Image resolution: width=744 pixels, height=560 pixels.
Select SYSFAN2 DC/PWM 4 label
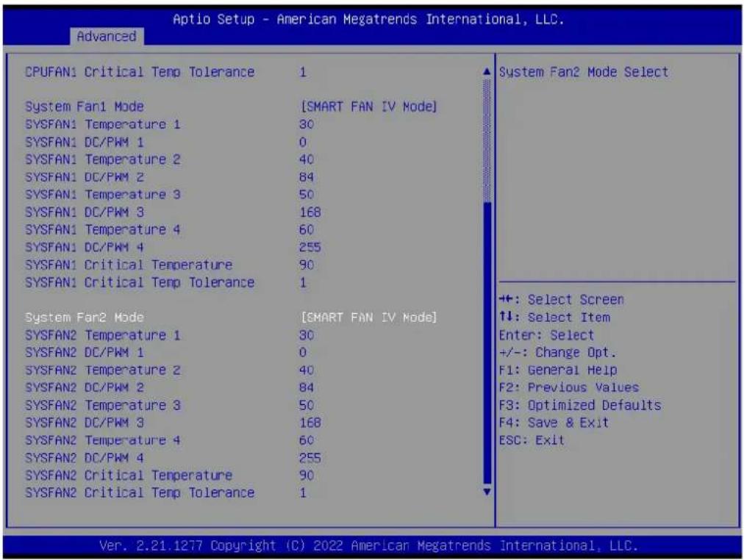[85, 458]
